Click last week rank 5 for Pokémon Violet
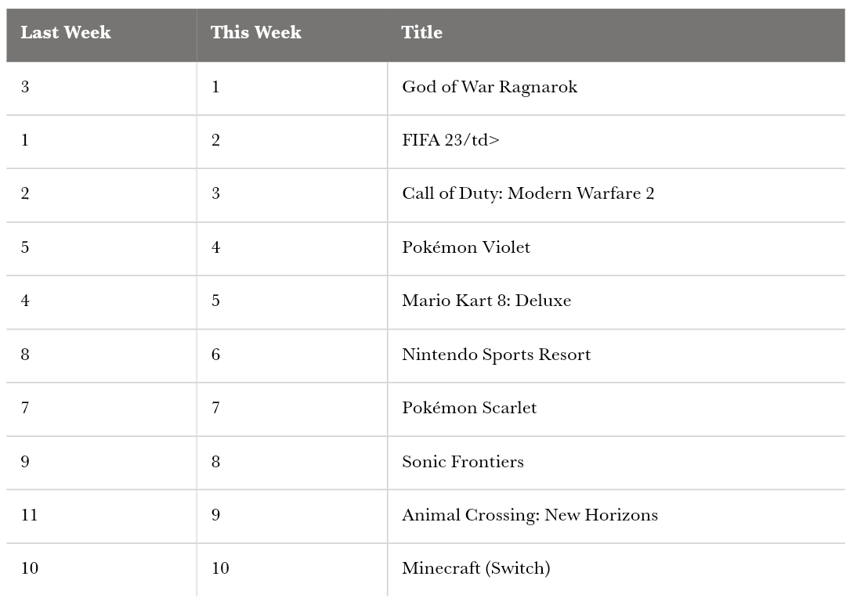Viewport: 846px width, 616px height. [x=25, y=247]
